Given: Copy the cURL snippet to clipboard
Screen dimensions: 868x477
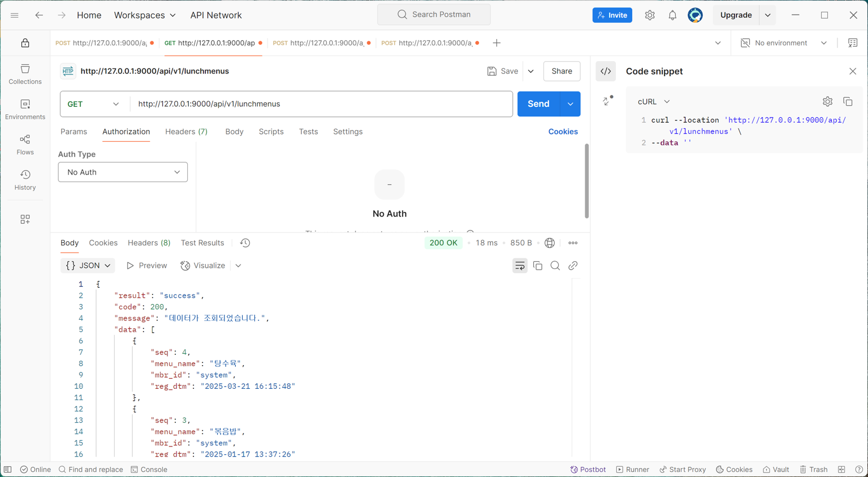Looking at the screenshot, I should 848,102.
